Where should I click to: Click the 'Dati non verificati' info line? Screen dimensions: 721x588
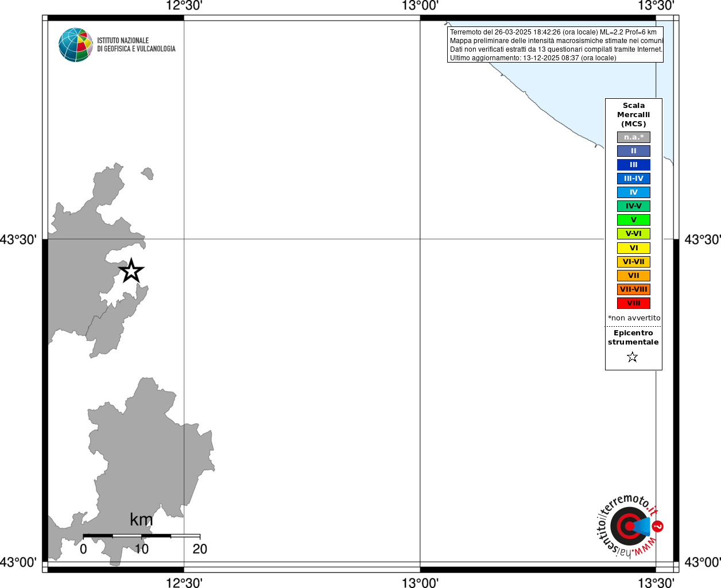(556, 49)
